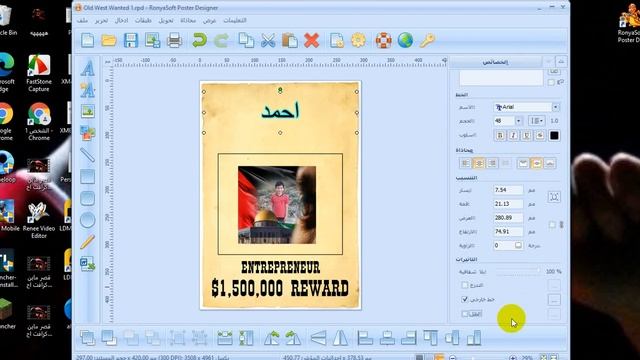Open the font size 48 dropdown
The height and width of the screenshot is (360, 640).
pos(518,121)
